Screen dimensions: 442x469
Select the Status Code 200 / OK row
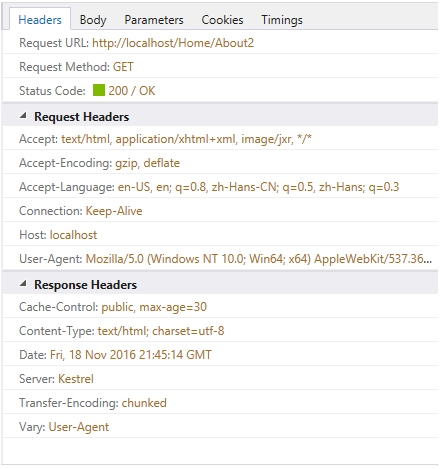click(220, 90)
